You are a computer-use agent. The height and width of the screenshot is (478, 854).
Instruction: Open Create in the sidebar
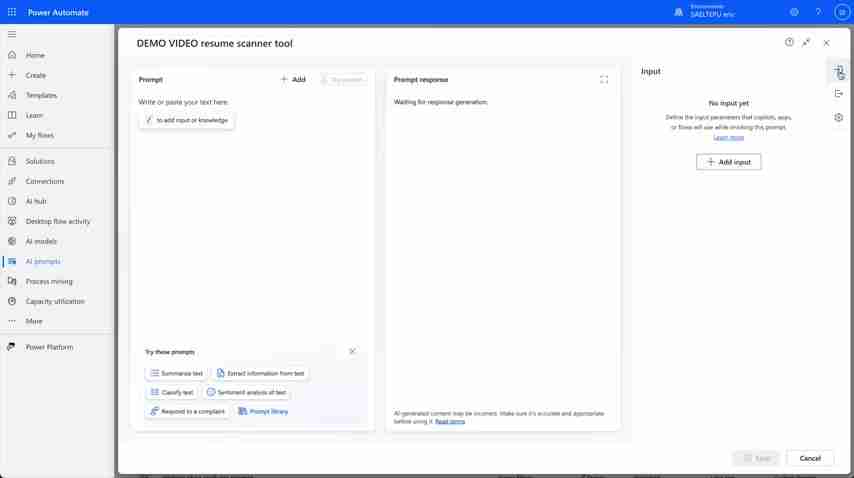point(35,75)
